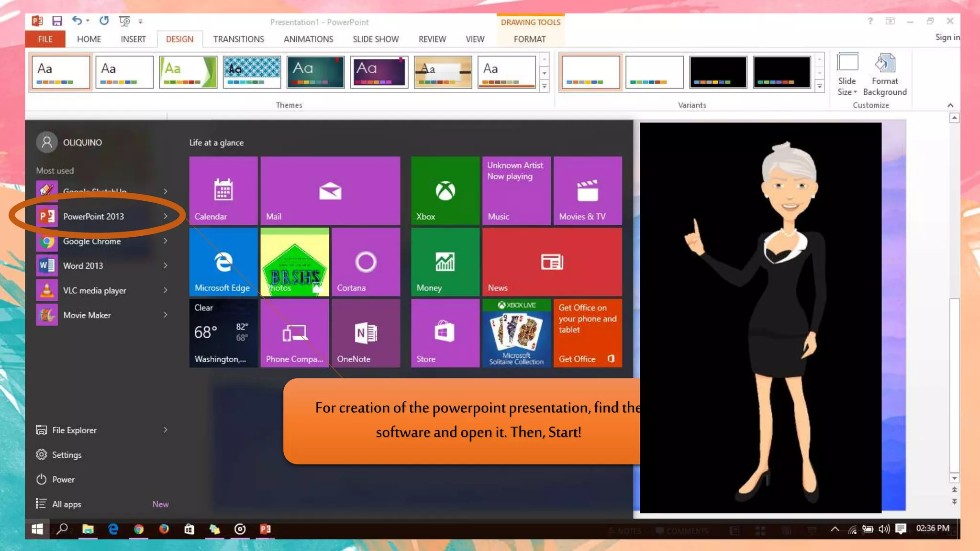Switch to the TRANSITIONS tab

pyautogui.click(x=238, y=39)
